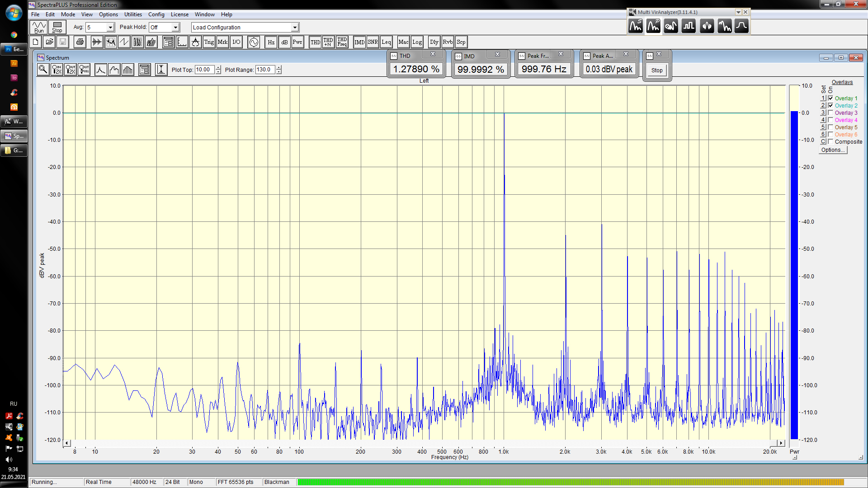Click the Run analyzer button
The height and width of the screenshot is (488, 868).
[x=39, y=27]
